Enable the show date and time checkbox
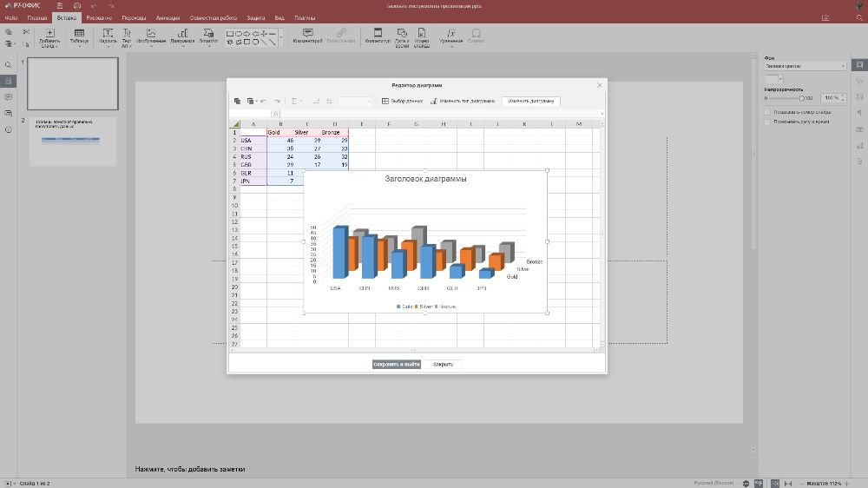The width and height of the screenshot is (868, 488). click(767, 122)
